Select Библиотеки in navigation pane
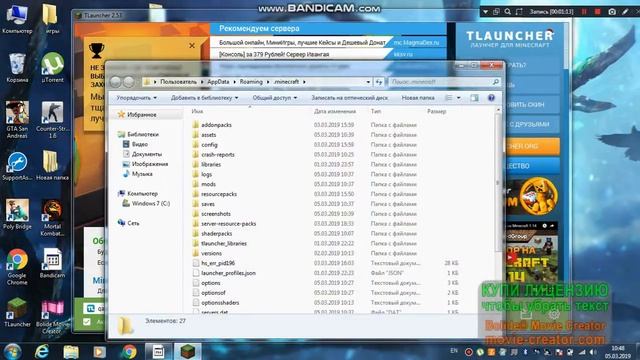 [x=142, y=134]
